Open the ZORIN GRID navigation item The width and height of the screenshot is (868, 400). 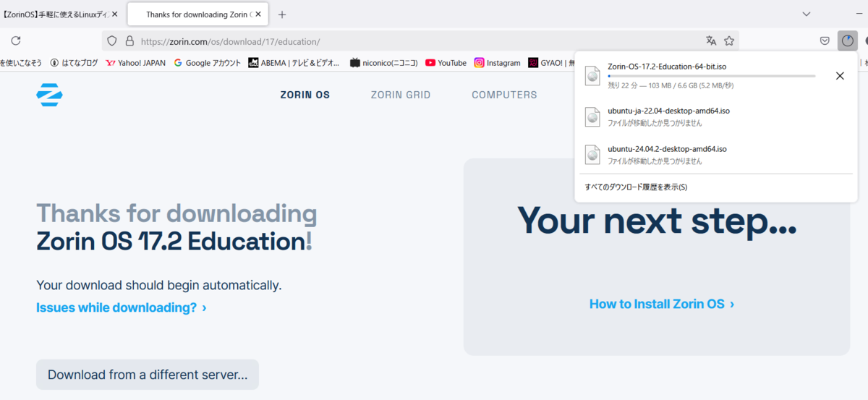pyautogui.click(x=401, y=95)
